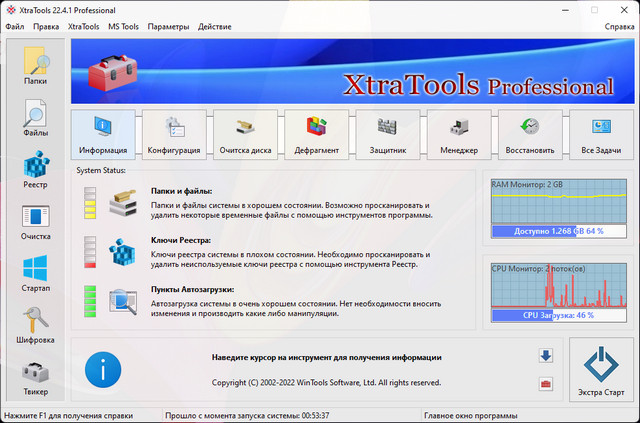Image resolution: width=640 pixels, height=423 pixels.
Task: Open the XtraTools menu
Action: point(83,26)
